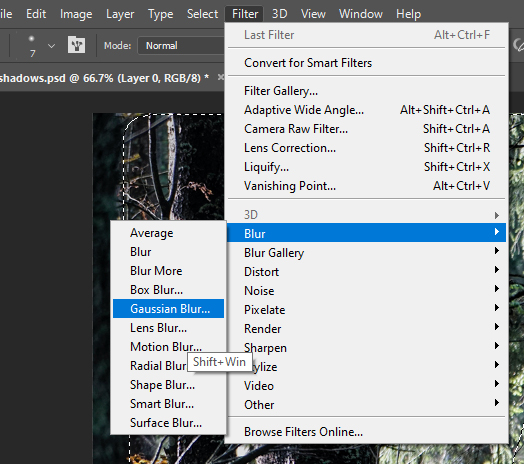
Task: Open the brush preset picker showing size 7
Action: (32, 45)
